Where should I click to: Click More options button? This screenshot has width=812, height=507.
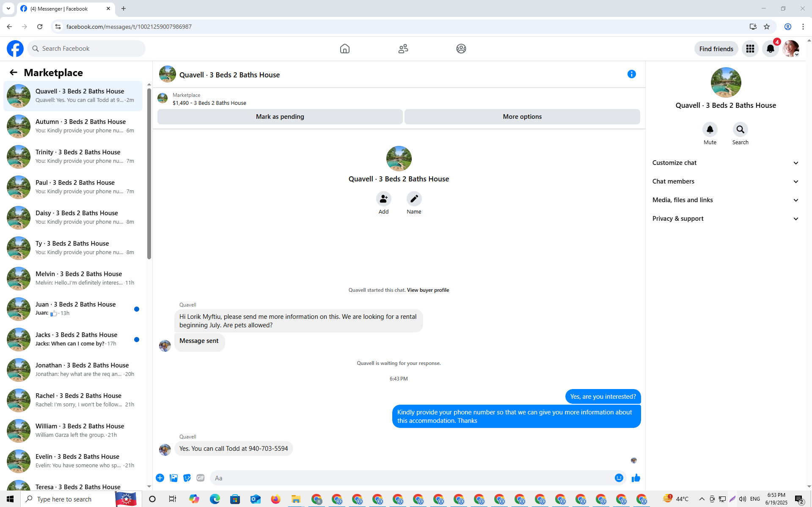coord(522,117)
